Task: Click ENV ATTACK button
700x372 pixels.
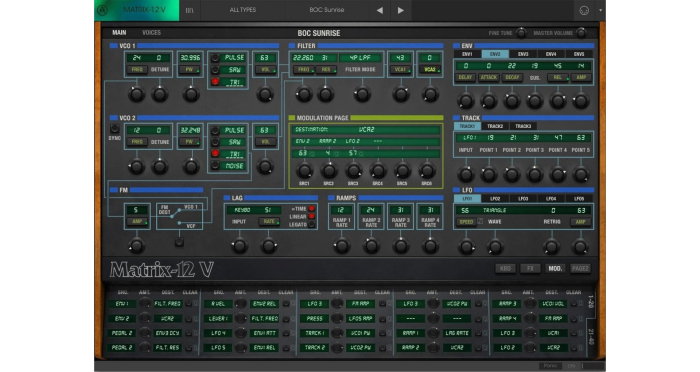Action: 488,77
